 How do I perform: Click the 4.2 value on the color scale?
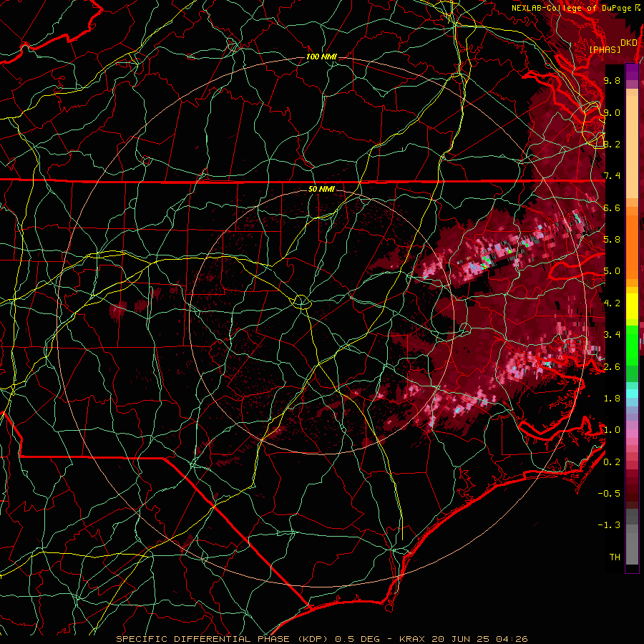click(x=612, y=303)
